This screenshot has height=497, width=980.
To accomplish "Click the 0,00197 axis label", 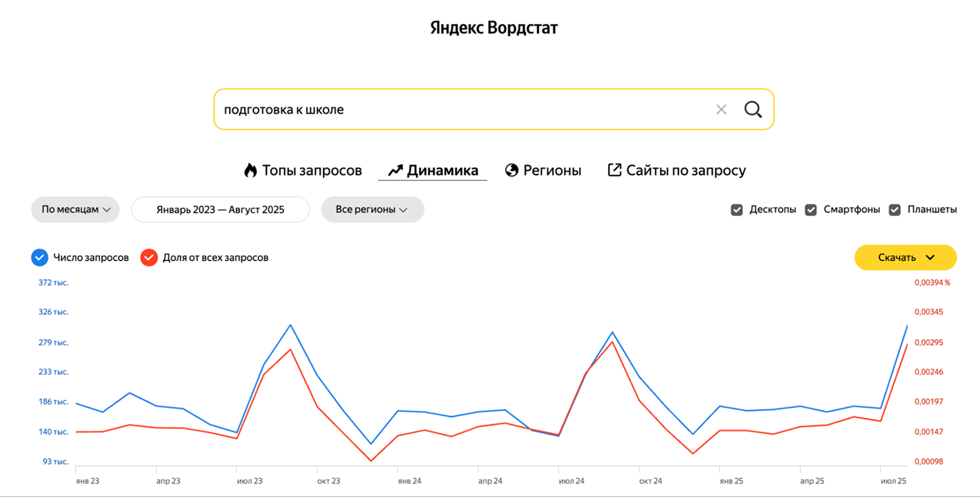I will click(929, 401).
